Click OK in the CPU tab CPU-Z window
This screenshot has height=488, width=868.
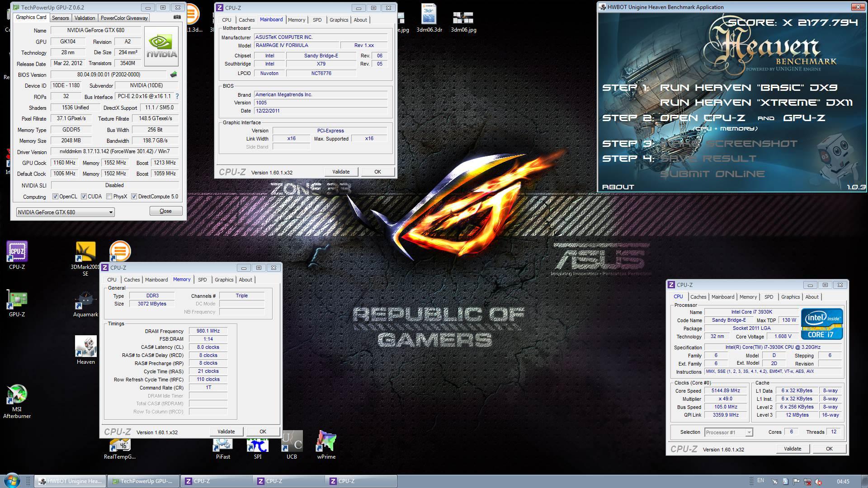click(x=829, y=449)
